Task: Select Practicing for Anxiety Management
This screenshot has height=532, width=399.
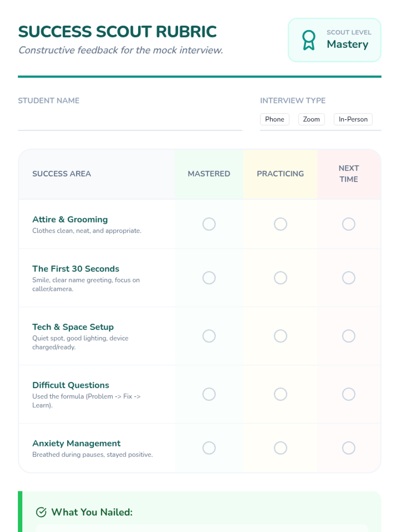Action: [280, 448]
